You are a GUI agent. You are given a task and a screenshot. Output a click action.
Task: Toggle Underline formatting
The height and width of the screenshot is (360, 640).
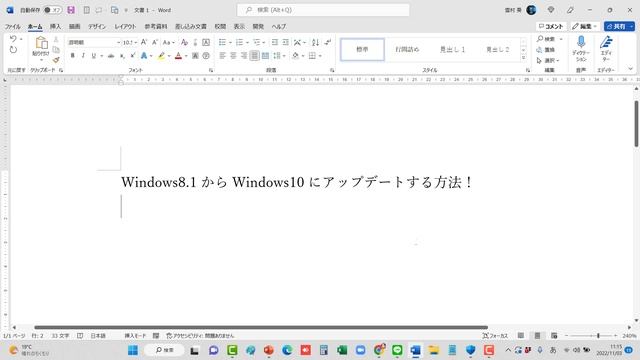93,56
